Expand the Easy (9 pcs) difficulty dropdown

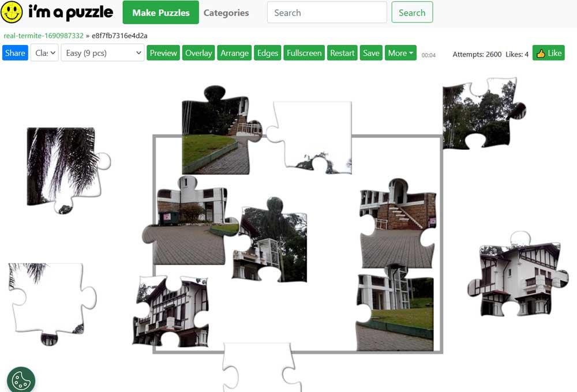(x=103, y=53)
